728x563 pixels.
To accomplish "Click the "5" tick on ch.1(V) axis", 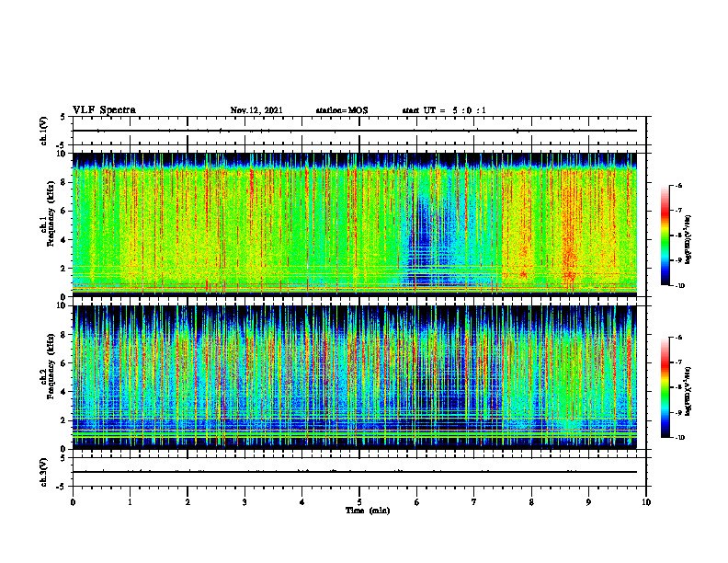I will (x=63, y=117).
